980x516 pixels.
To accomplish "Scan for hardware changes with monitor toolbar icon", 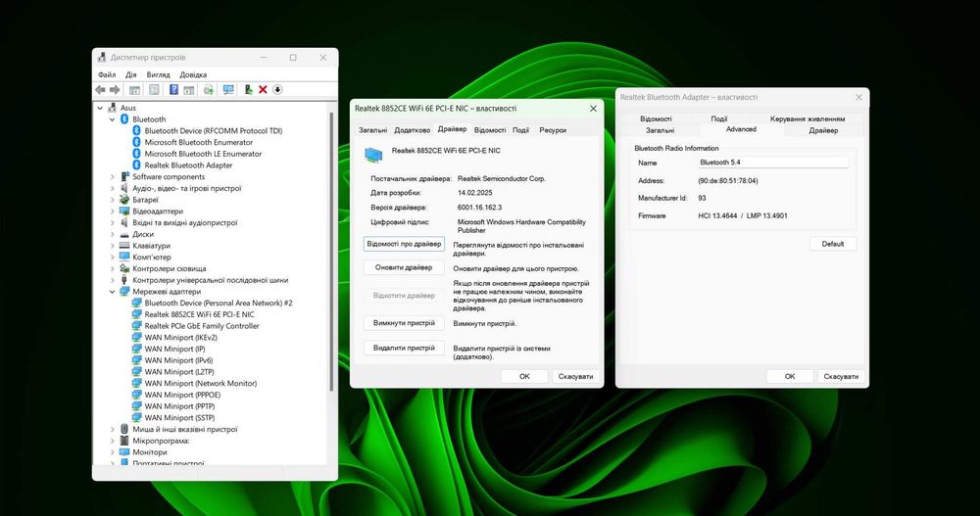I will pyautogui.click(x=228, y=90).
